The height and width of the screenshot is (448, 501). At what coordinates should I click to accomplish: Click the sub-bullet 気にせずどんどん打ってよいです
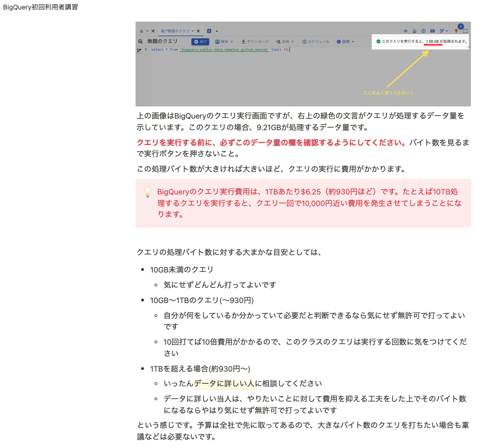[x=220, y=285]
